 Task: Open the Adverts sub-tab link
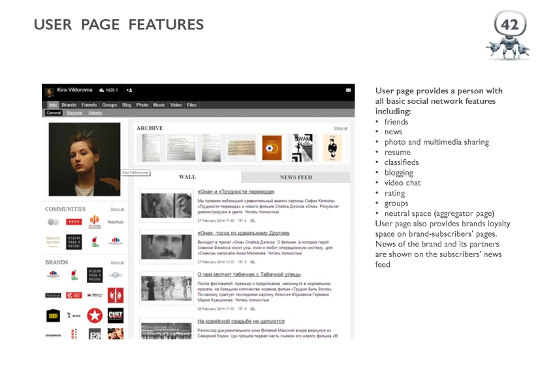pos(95,113)
